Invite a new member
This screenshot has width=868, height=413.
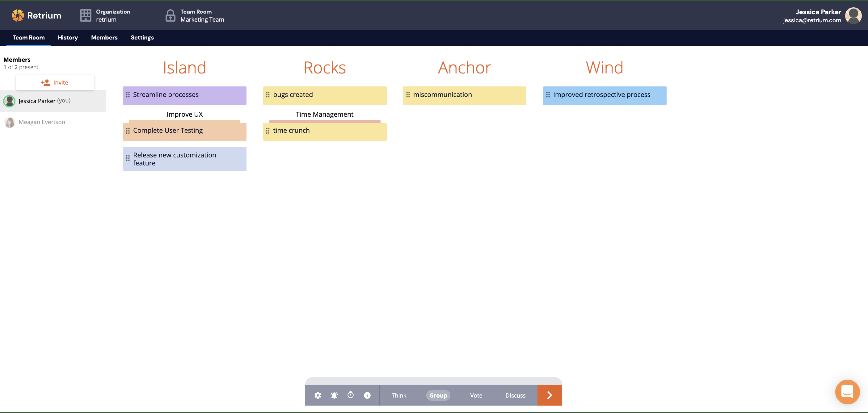coord(55,82)
